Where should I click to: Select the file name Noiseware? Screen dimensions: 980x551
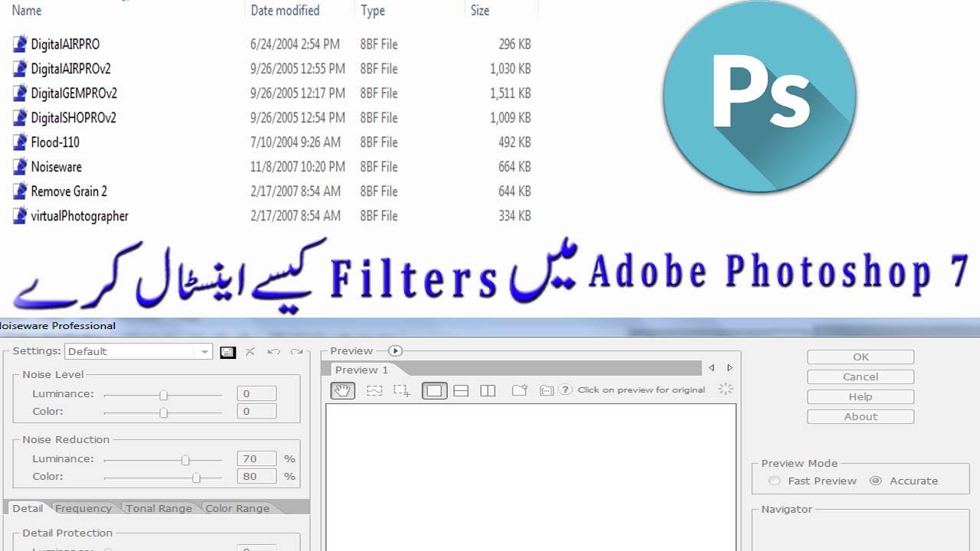coord(56,167)
